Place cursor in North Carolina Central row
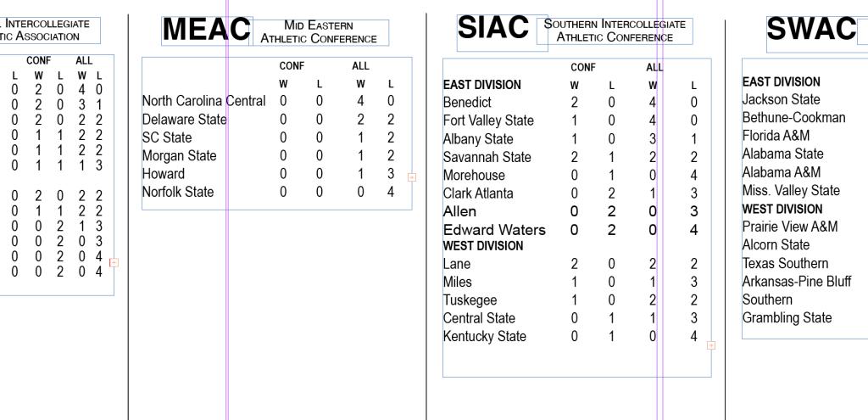This screenshot has width=868, height=420. point(203,102)
